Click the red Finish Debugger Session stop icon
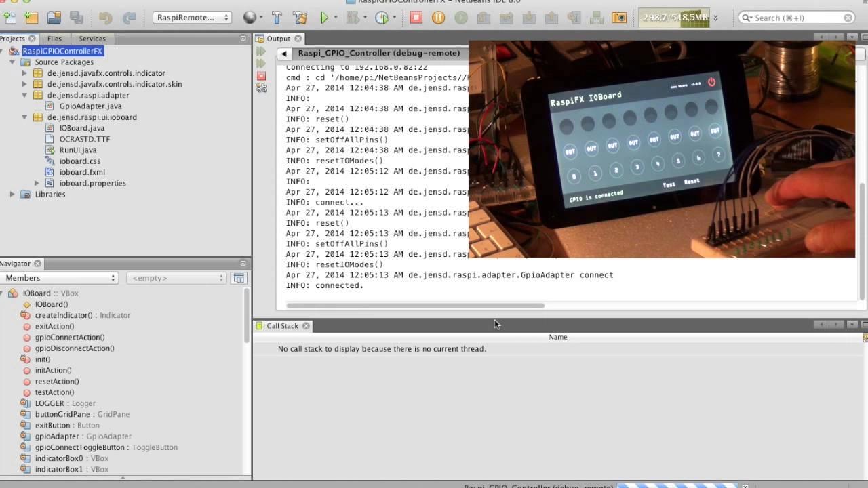Screen dimensions: 868x488 click(416, 18)
